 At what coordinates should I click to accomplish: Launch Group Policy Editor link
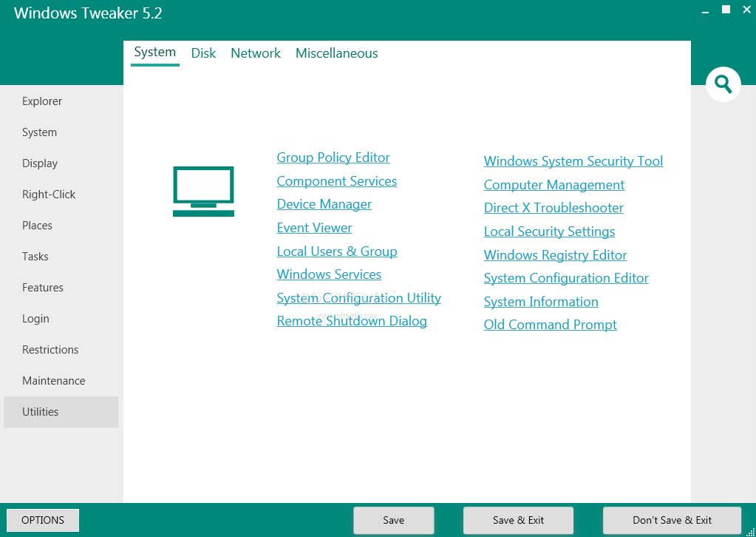tap(333, 158)
